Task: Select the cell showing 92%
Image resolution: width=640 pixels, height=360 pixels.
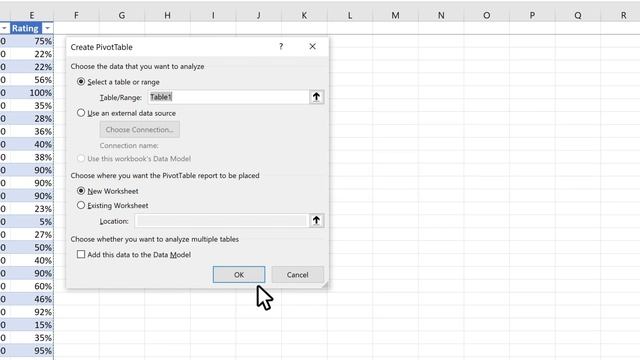Action: click(31, 312)
